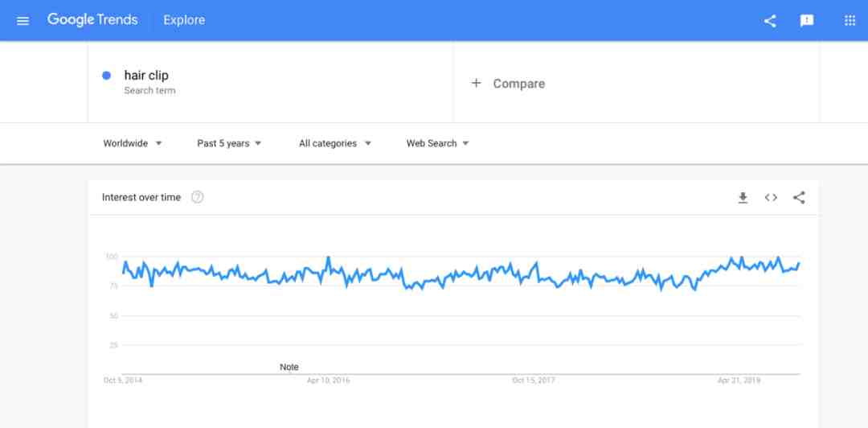Expand the All categories dropdown

pyautogui.click(x=335, y=143)
